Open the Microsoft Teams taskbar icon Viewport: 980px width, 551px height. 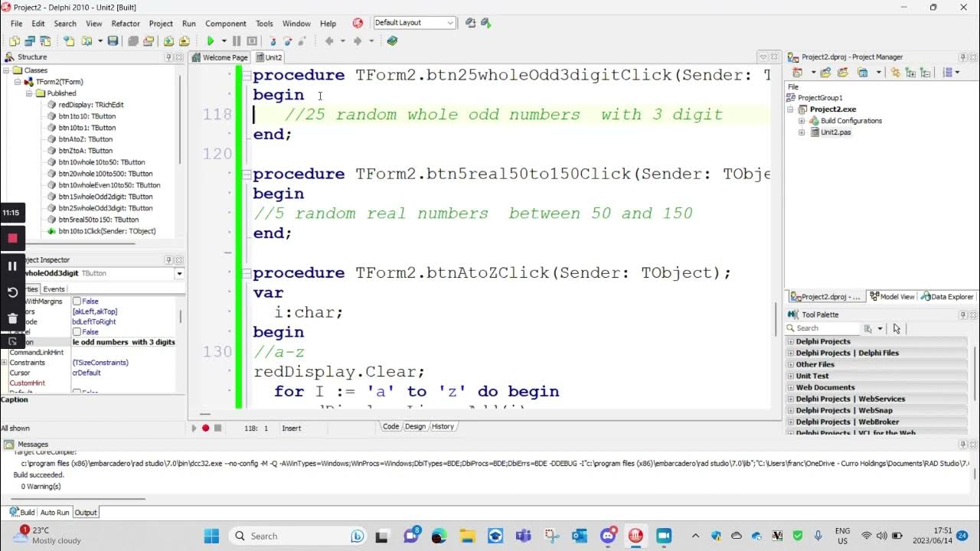click(x=524, y=536)
